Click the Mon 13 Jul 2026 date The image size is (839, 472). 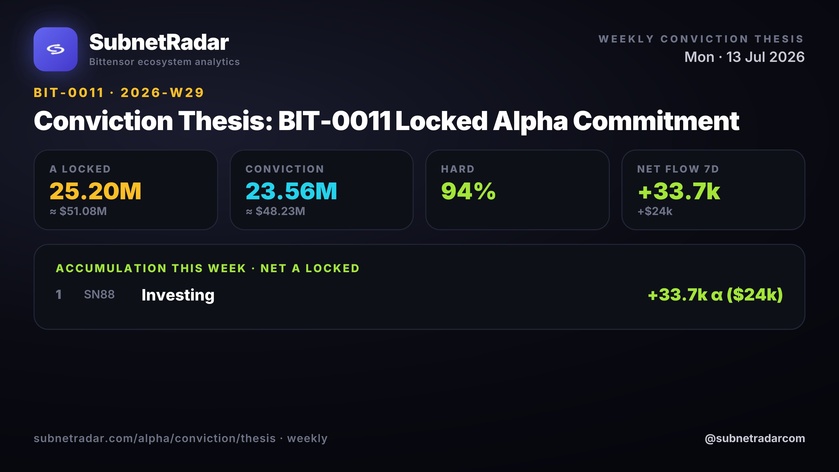click(744, 57)
